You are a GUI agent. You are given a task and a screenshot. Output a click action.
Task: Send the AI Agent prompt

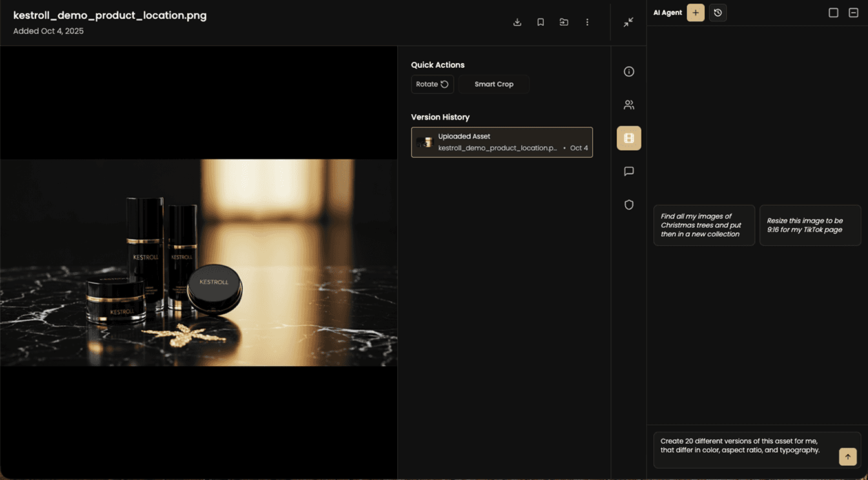click(x=848, y=457)
